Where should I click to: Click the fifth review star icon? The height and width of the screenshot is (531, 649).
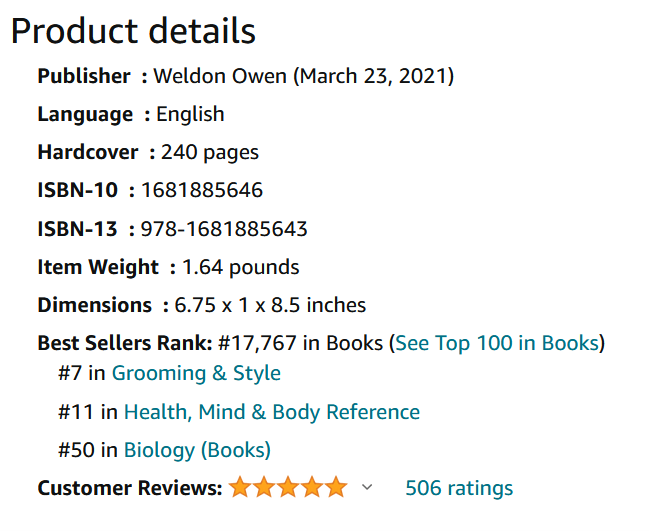click(336, 487)
